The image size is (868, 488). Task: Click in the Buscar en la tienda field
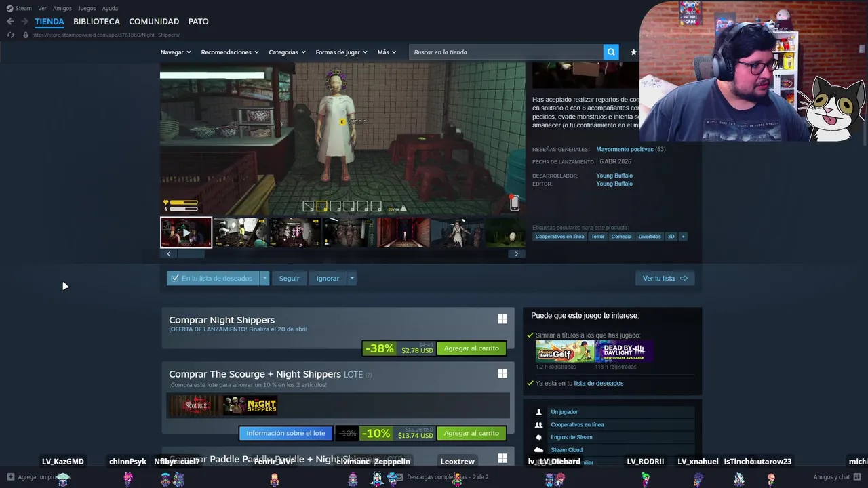(x=506, y=52)
